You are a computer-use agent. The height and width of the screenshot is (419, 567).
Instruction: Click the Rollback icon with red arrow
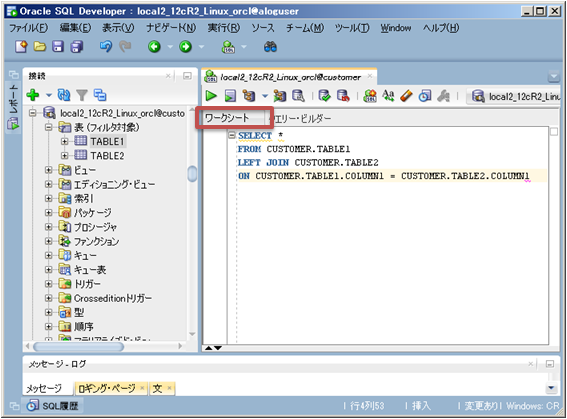[x=343, y=96]
